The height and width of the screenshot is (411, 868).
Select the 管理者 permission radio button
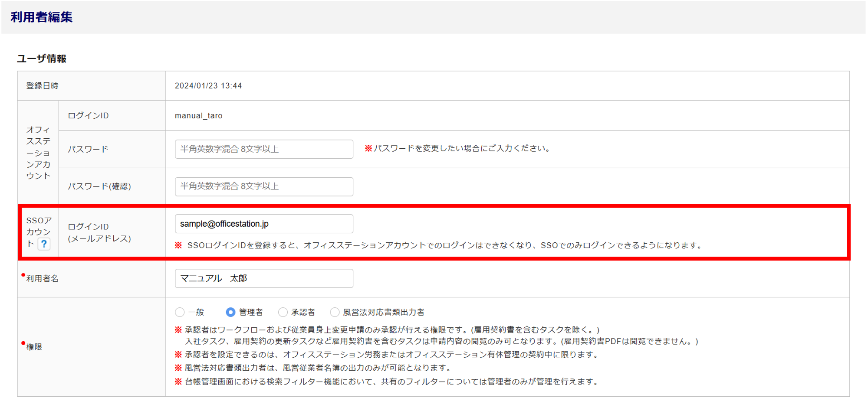tap(230, 312)
